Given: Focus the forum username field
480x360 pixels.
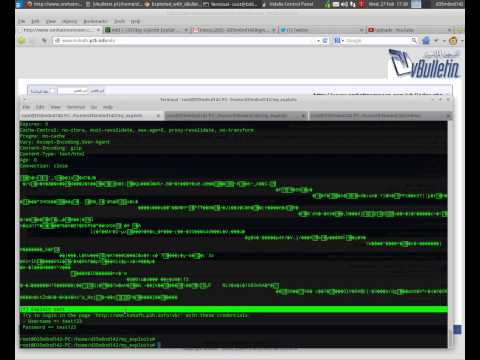Looking at the screenshot, I should 73,91.
